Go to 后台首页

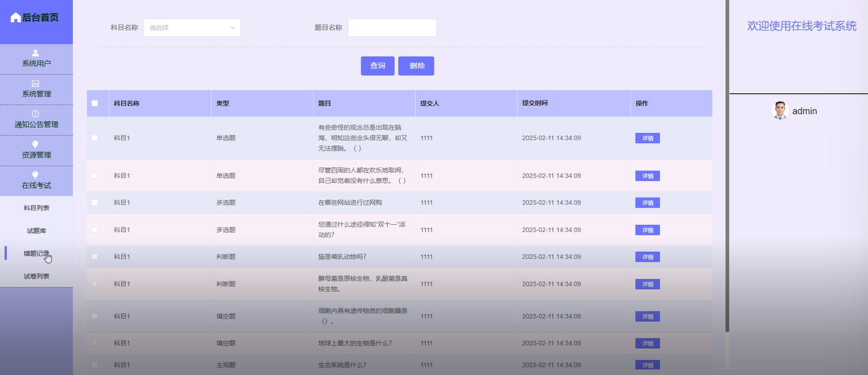[35, 18]
